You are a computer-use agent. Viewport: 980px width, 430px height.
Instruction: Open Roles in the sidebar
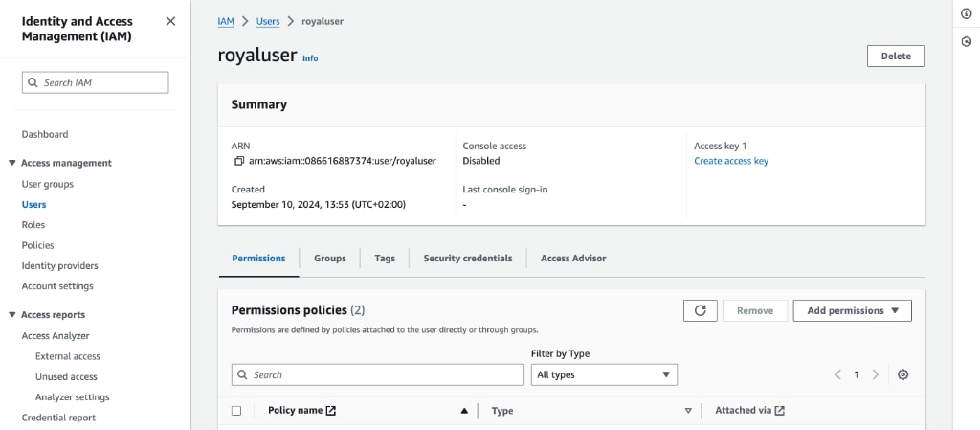[x=33, y=225]
